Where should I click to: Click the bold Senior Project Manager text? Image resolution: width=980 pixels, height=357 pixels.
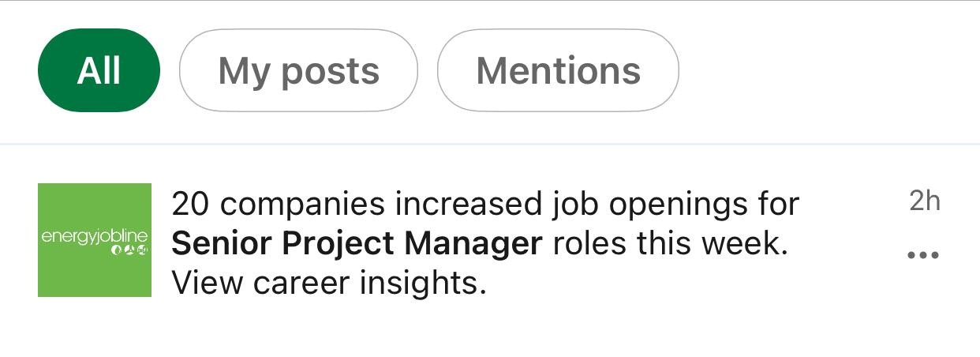357,244
